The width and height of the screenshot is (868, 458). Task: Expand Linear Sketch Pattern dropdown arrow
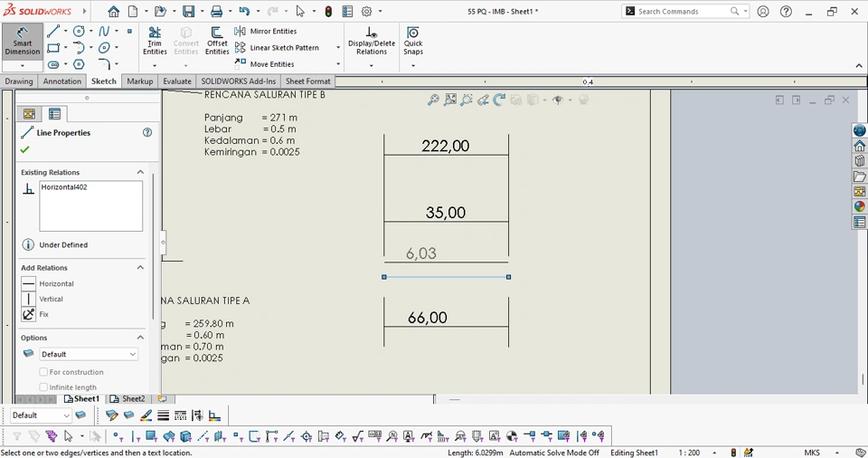click(337, 48)
